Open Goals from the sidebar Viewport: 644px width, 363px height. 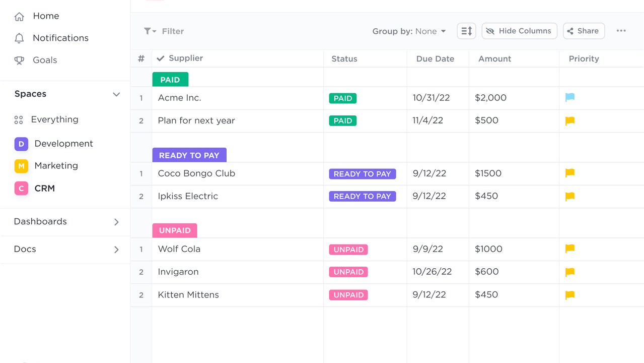(45, 60)
